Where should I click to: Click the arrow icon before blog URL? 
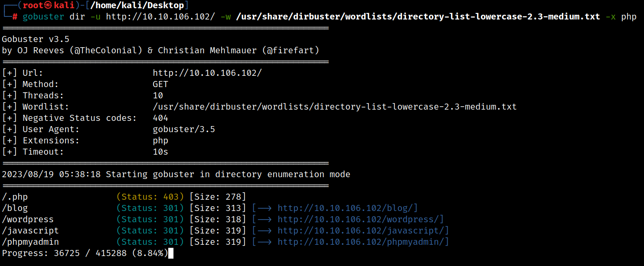[264, 208]
